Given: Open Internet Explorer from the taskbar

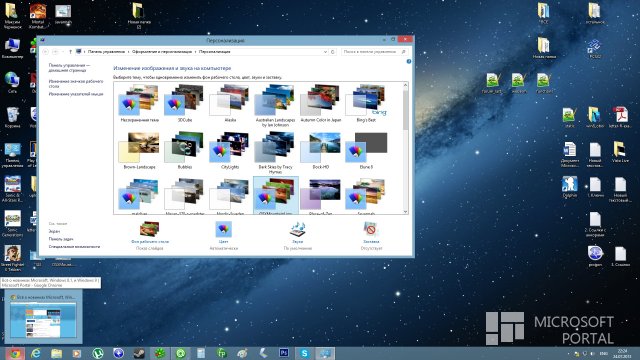Looking at the screenshot, I should [x=36, y=353].
